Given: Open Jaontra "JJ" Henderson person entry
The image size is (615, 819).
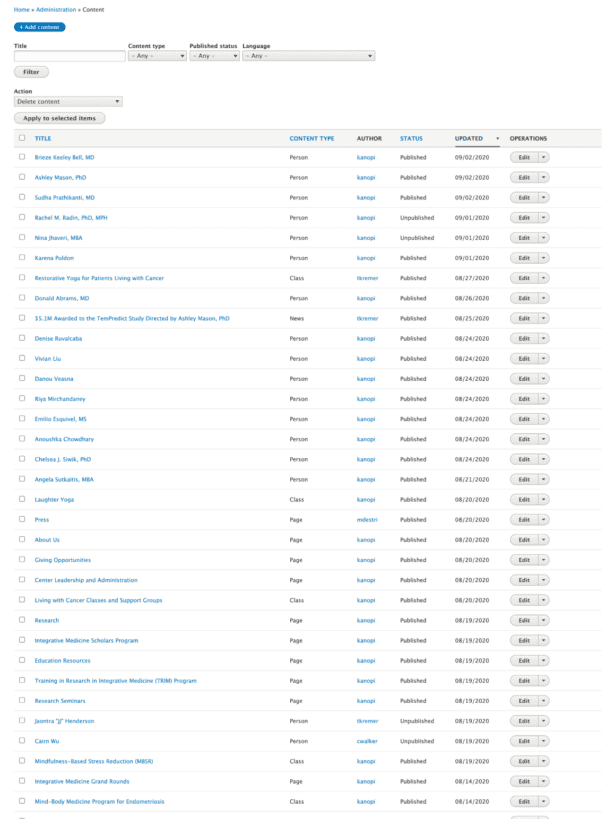Looking at the screenshot, I should point(64,721).
